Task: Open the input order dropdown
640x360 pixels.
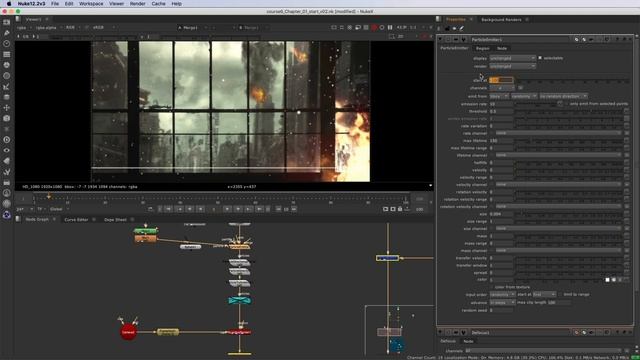Action: click(x=502, y=294)
